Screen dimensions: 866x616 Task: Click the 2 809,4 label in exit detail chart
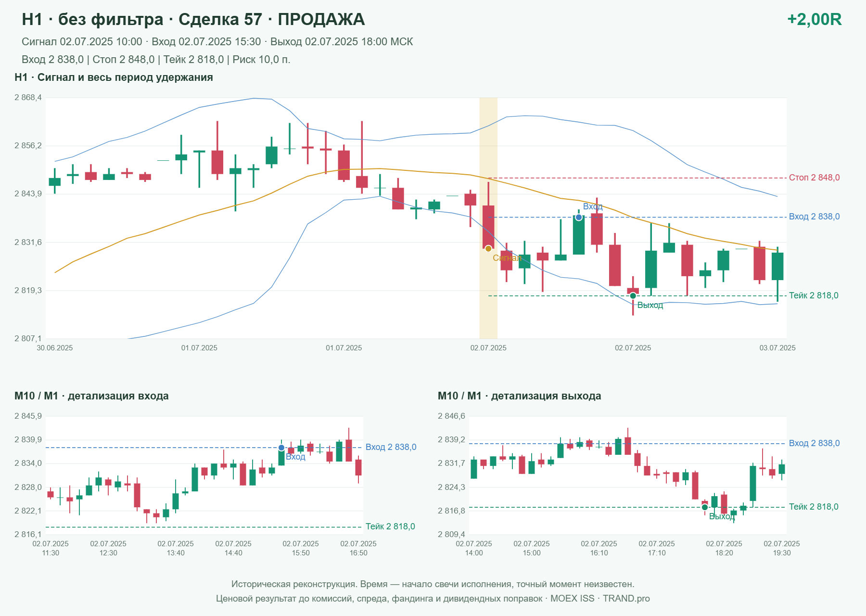(451, 534)
